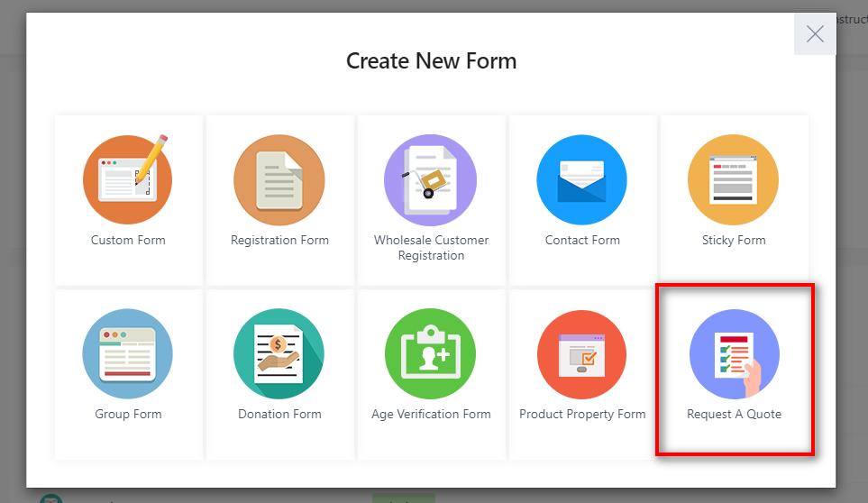Viewport: 868px width, 503px height.
Task: Select the Contact Form envelope icon
Action: point(581,179)
